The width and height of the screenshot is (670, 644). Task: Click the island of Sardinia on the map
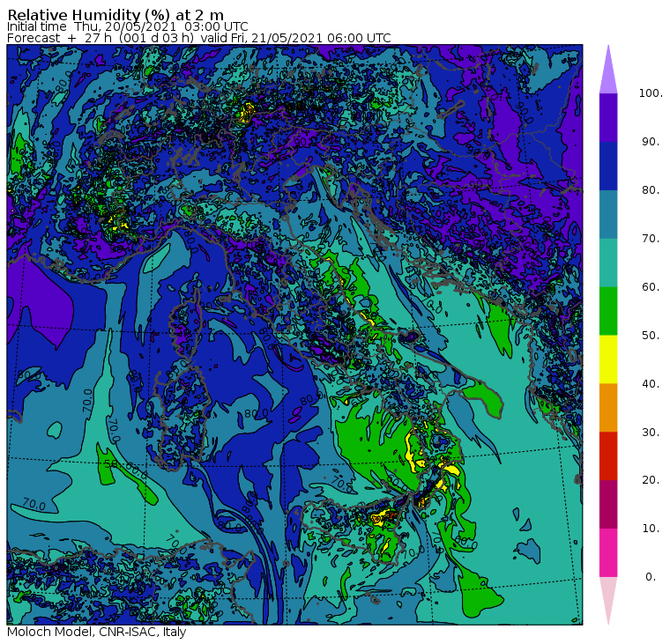(x=182, y=418)
